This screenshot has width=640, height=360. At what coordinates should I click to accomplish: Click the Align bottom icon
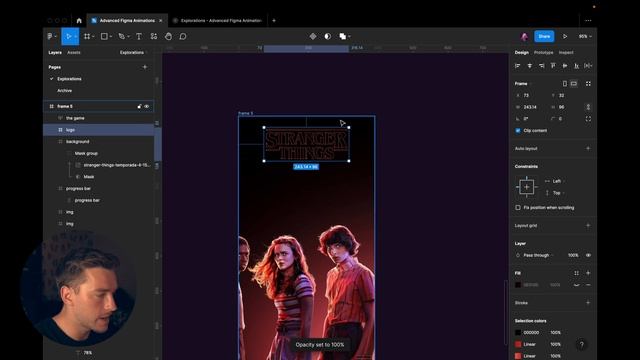(576, 66)
